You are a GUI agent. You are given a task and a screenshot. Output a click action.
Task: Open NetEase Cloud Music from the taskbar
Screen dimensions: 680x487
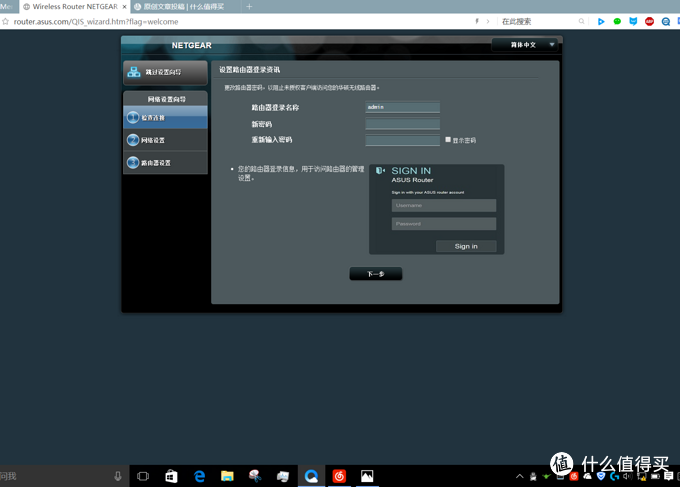tap(339, 476)
